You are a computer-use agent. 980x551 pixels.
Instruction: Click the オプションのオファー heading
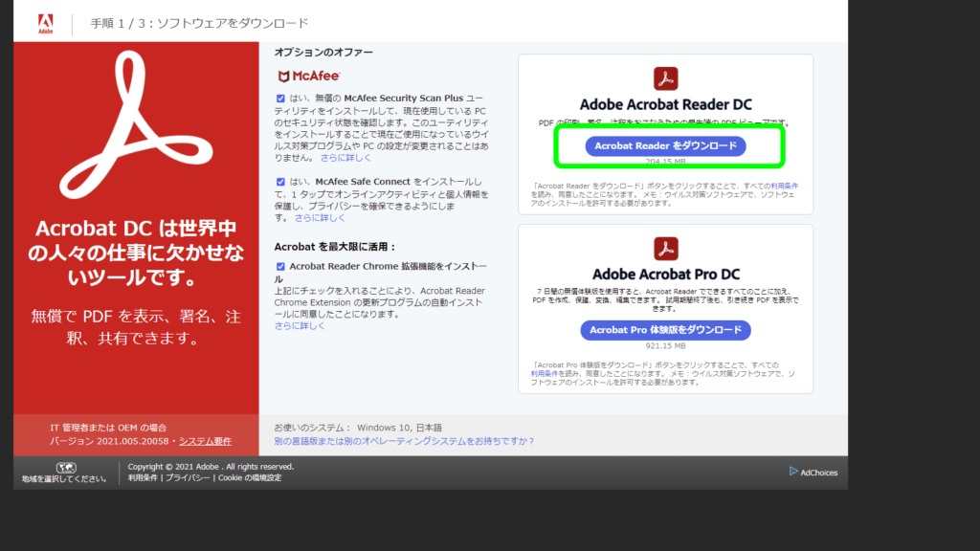point(323,53)
